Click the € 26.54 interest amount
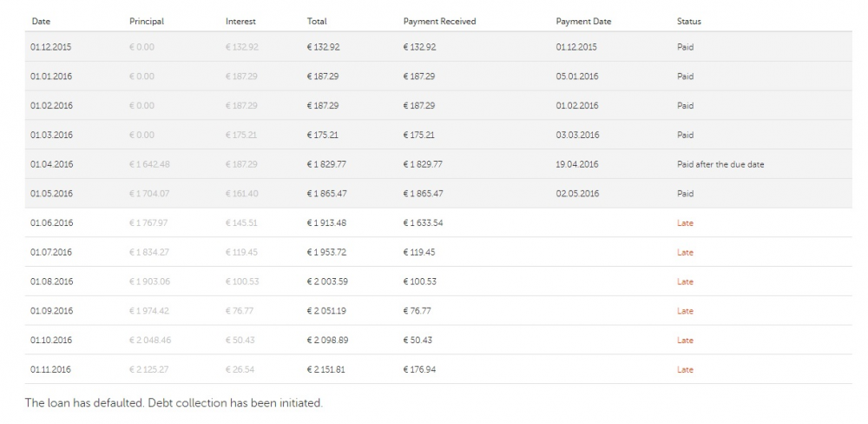The height and width of the screenshot is (424, 868). [x=242, y=370]
